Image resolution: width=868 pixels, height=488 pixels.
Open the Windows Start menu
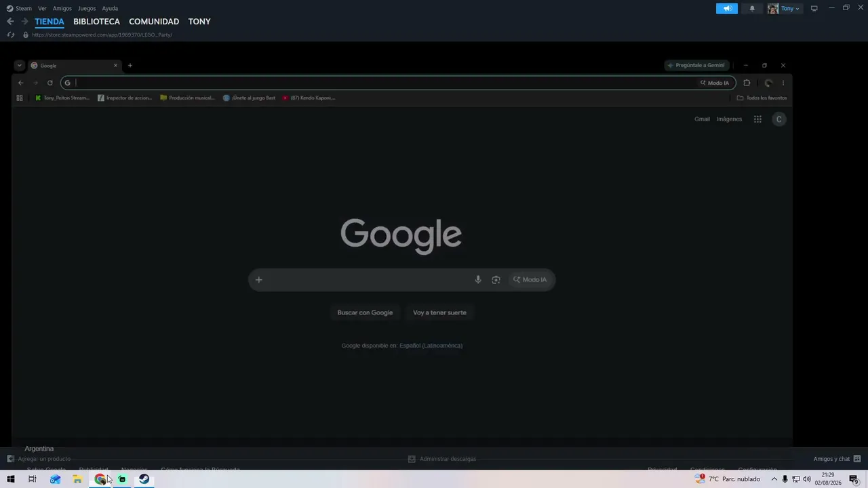click(x=11, y=479)
